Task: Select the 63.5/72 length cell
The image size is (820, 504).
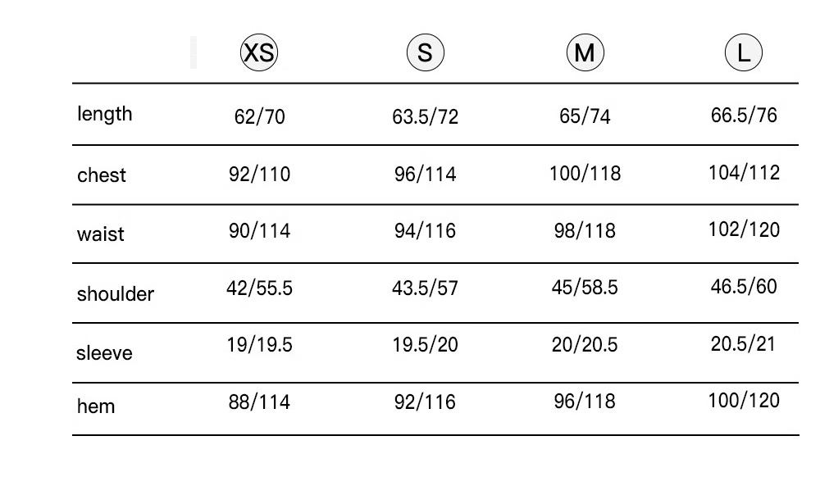Action: pyautogui.click(x=425, y=117)
